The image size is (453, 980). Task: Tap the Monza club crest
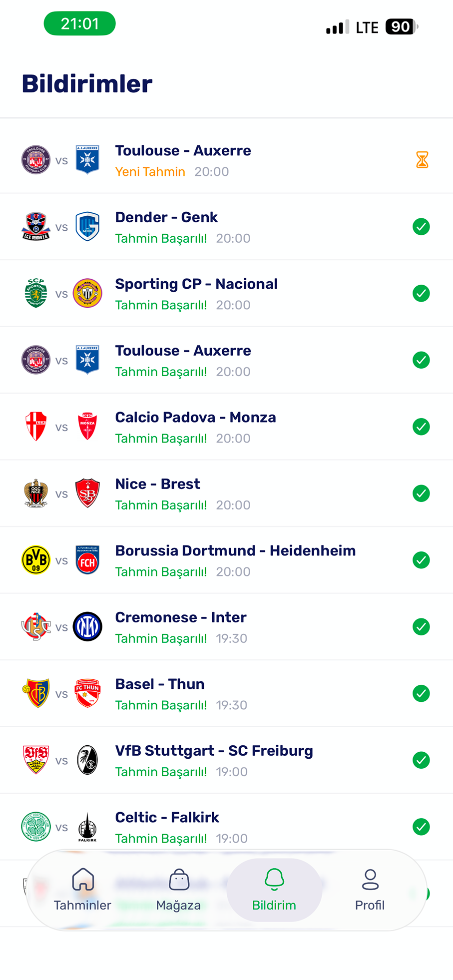[x=87, y=427]
